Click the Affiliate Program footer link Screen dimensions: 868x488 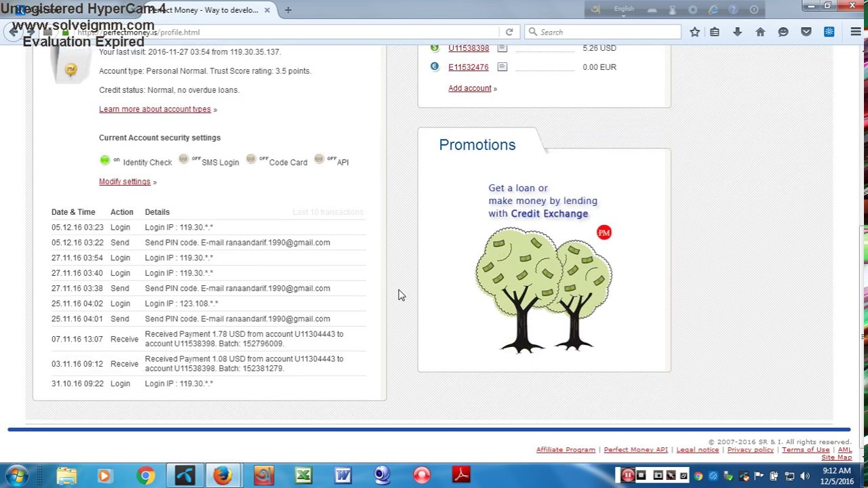566,449
